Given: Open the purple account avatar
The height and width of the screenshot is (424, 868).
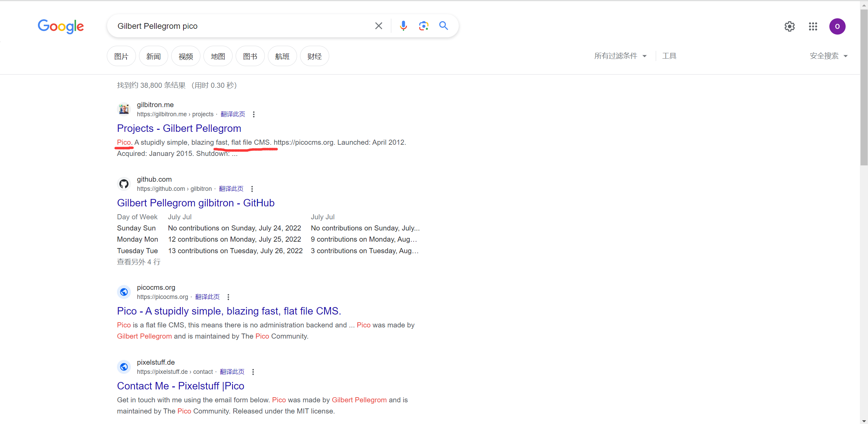Looking at the screenshot, I should point(837,26).
